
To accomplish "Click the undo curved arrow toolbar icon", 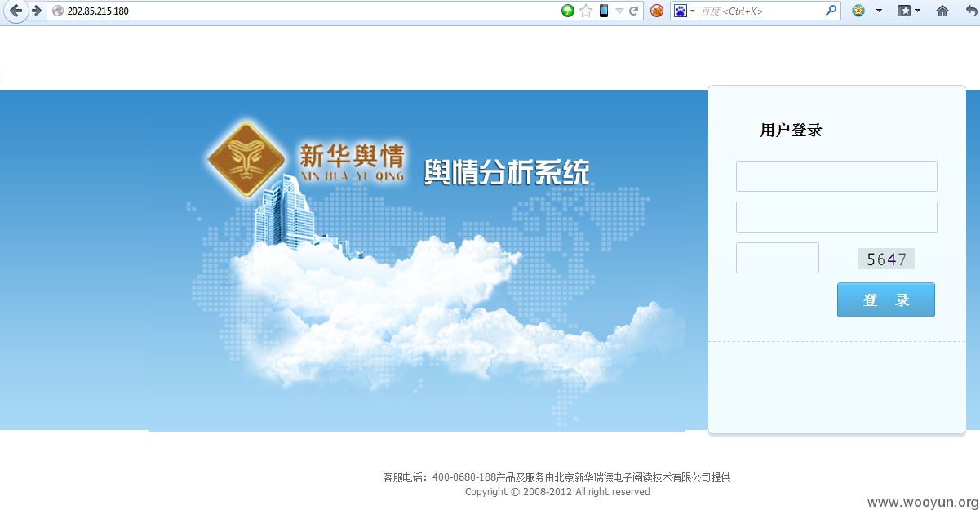I will 970,11.
